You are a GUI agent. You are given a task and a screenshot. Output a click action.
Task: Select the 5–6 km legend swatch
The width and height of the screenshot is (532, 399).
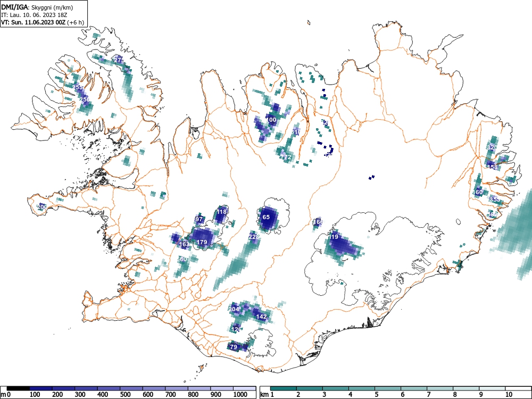tap(388, 388)
